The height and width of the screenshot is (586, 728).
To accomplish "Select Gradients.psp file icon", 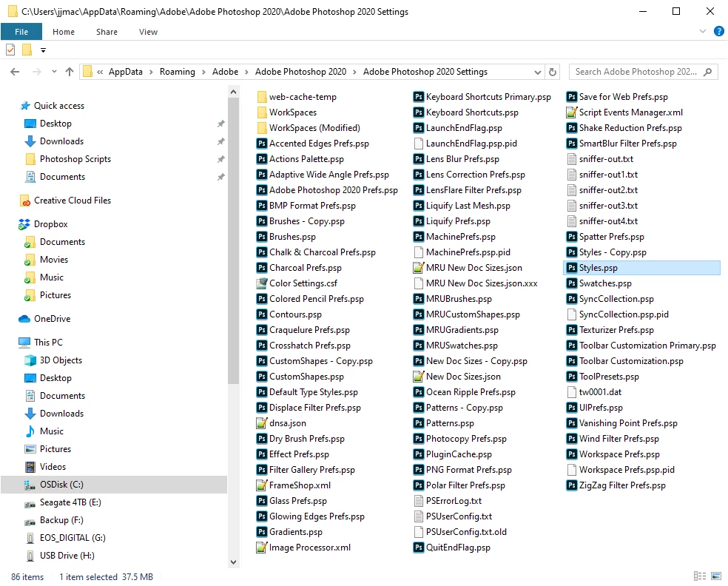I will 262,532.
